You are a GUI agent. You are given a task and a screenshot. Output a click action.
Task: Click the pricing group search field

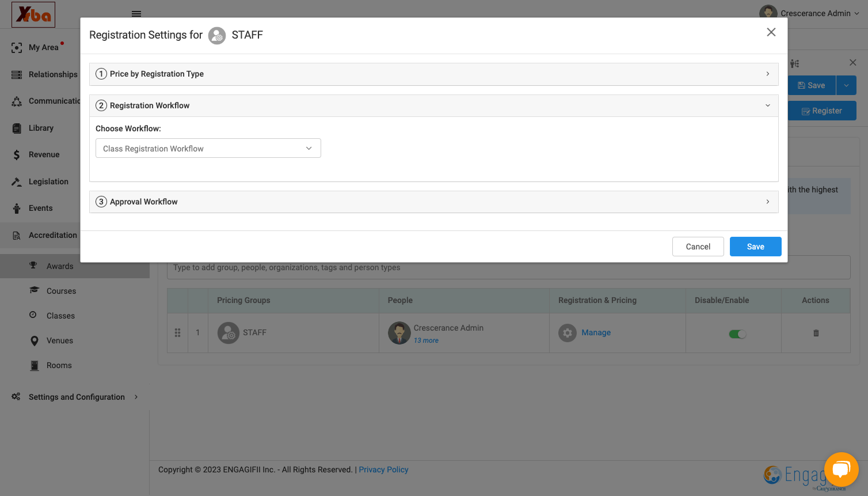point(508,268)
